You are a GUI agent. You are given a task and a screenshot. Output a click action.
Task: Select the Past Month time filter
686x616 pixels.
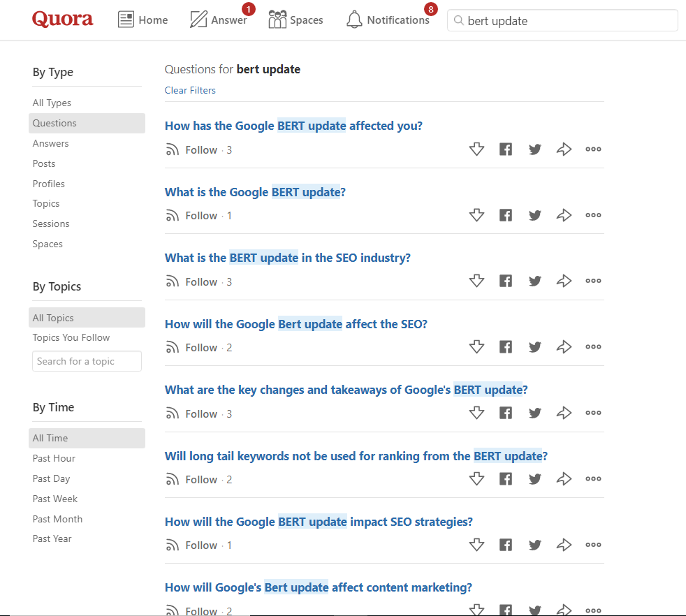pos(57,518)
